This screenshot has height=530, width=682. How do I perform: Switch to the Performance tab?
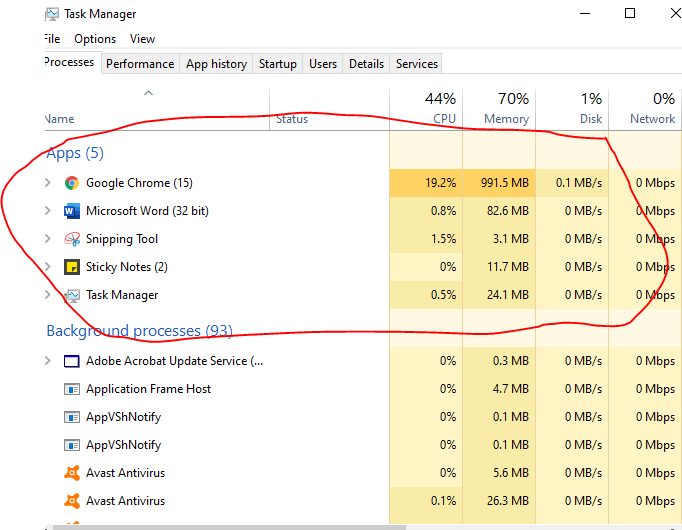point(140,64)
